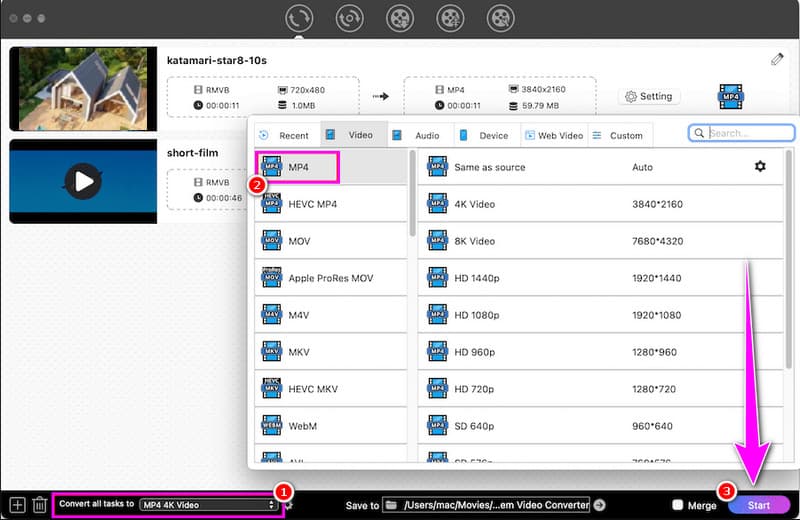Viewport: 800px width, 520px height.
Task: Click the add file plus icon
Action: [x=16, y=505]
